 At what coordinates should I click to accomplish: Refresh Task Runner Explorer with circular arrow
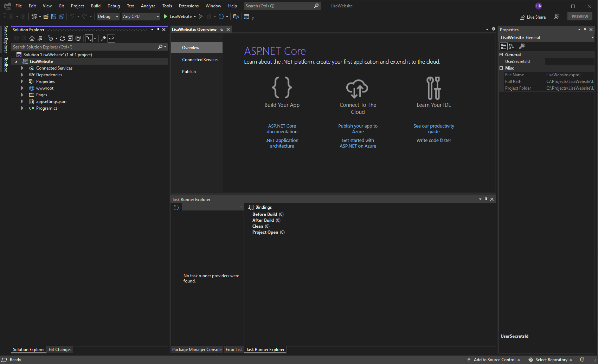pos(176,208)
